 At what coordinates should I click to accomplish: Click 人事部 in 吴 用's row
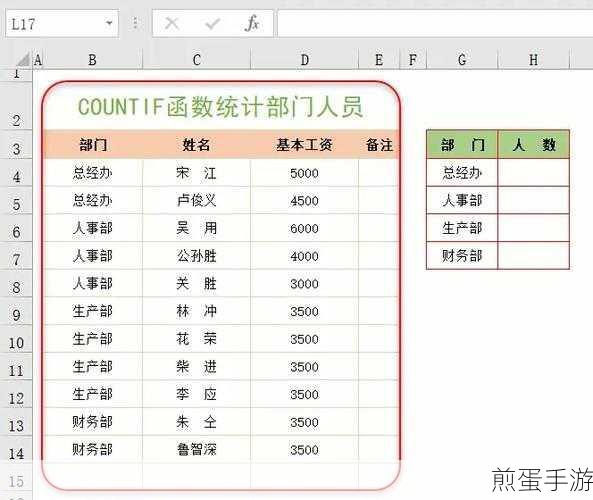[x=93, y=228]
